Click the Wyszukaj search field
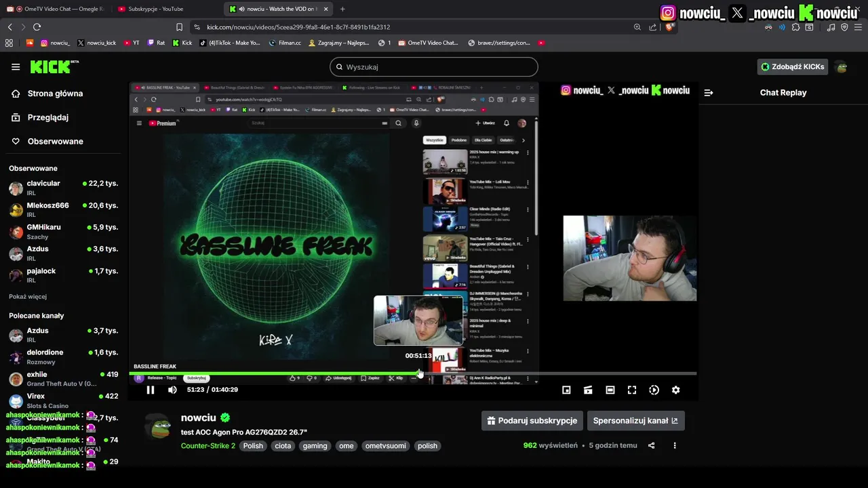The image size is (868, 488). (434, 67)
